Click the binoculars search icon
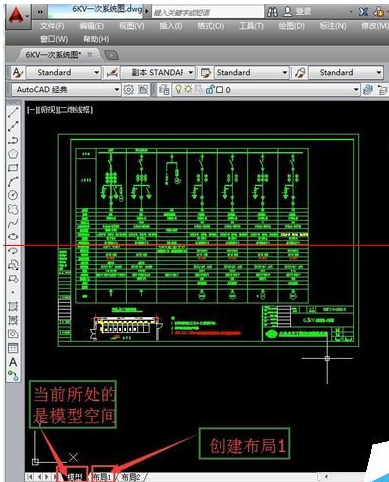This screenshot has height=482, width=389. coord(272,12)
